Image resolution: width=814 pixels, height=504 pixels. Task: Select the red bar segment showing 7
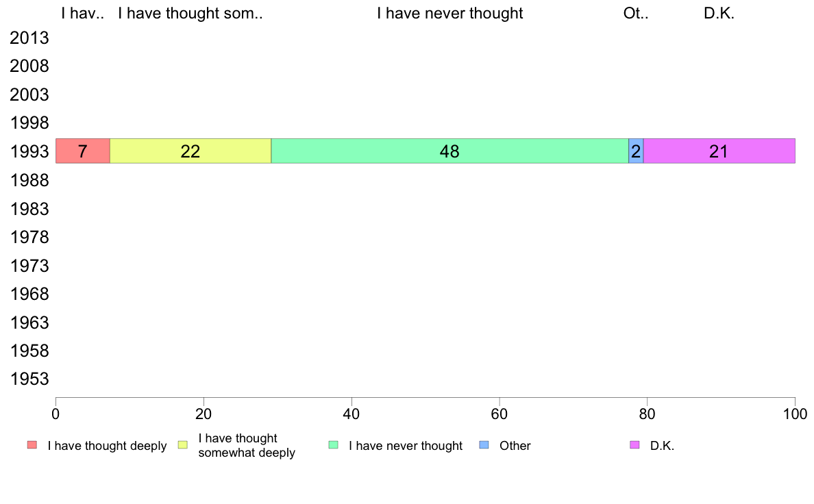pos(82,151)
